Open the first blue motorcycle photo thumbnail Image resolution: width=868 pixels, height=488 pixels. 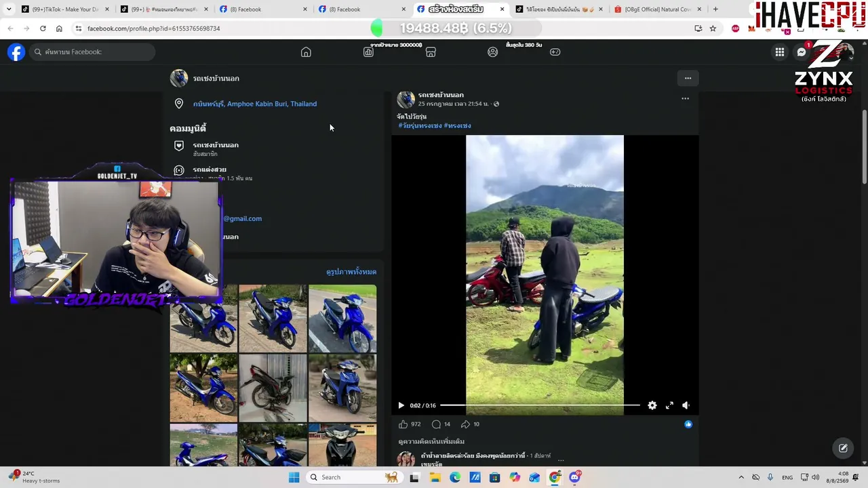(203, 319)
